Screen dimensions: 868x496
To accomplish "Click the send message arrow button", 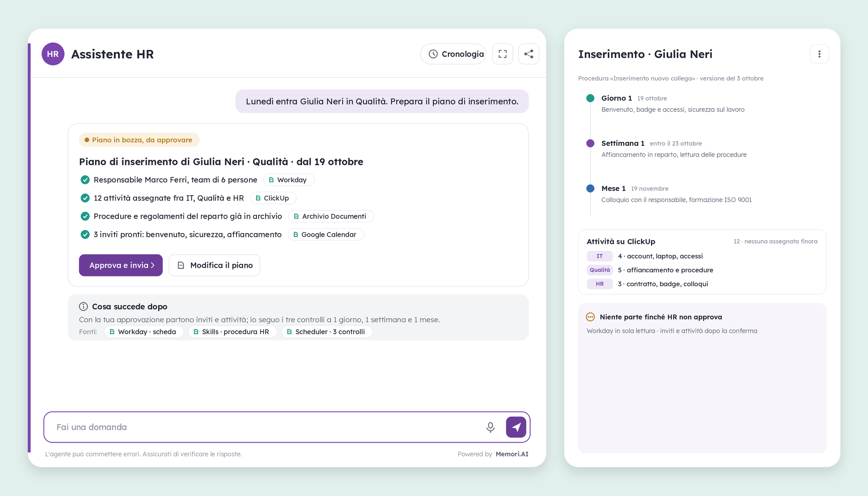I will (516, 427).
